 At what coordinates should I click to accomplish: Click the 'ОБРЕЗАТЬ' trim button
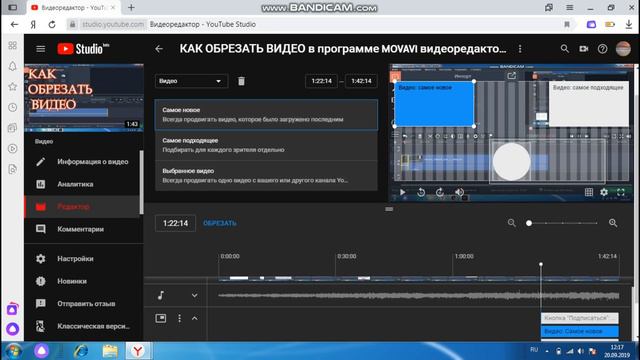pos(220,223)
